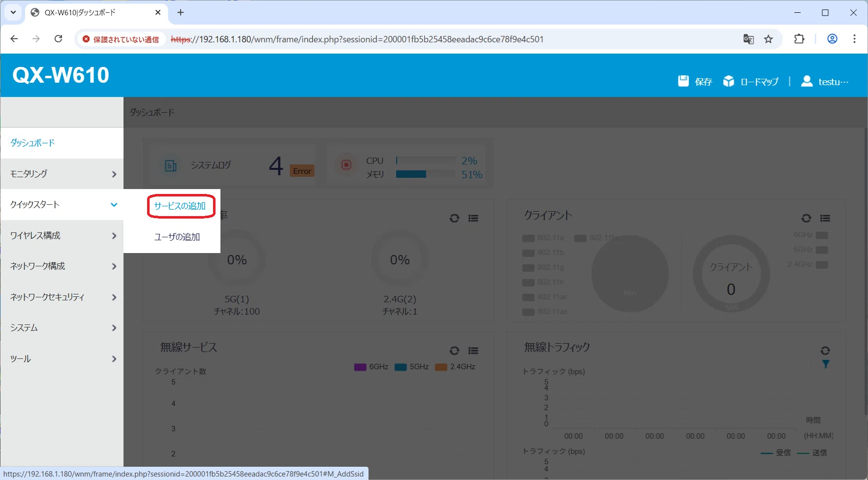Click the browser address bar URL
Screen dimensions: 868x480
tap(357, 39)
